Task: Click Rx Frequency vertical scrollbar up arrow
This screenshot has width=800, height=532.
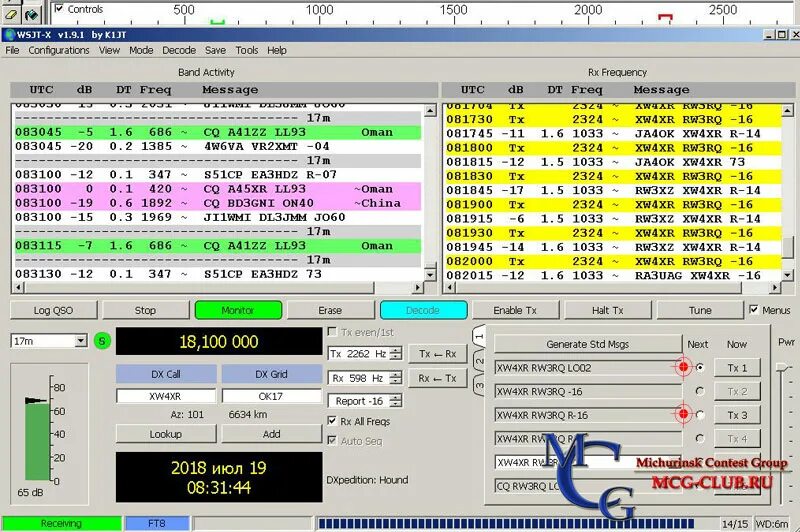Action: tap(787, 110)
